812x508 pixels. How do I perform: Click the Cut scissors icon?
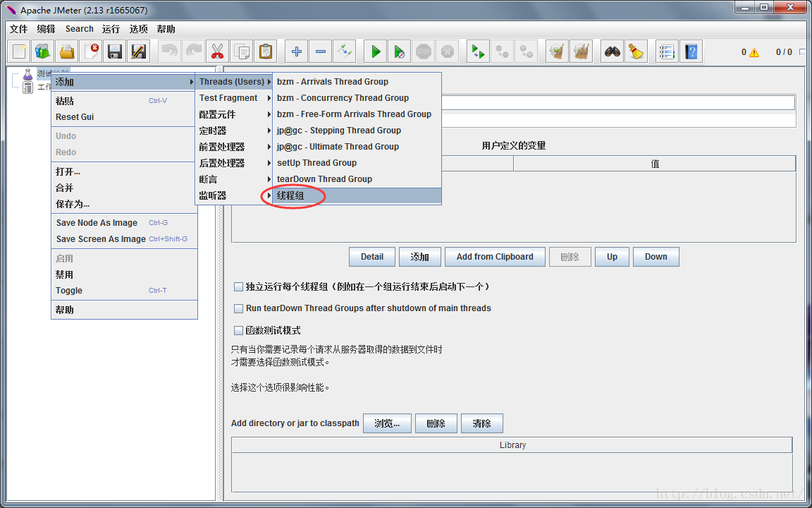click(217, 52)
